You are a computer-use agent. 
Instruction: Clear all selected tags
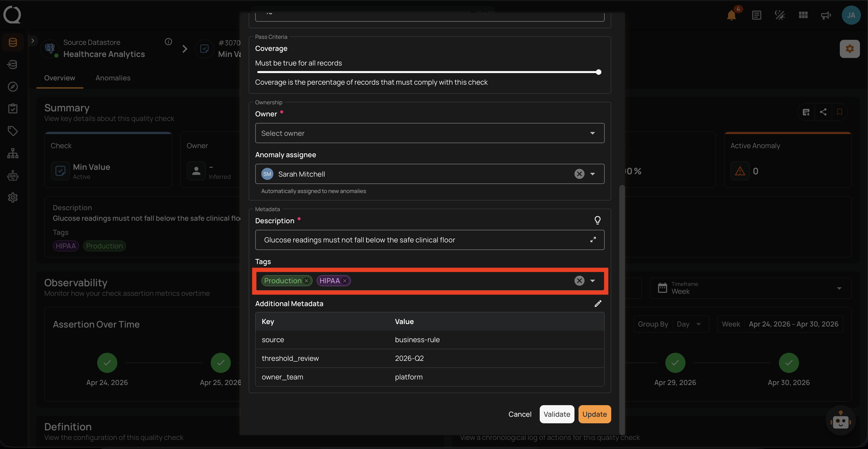point(579,281)
